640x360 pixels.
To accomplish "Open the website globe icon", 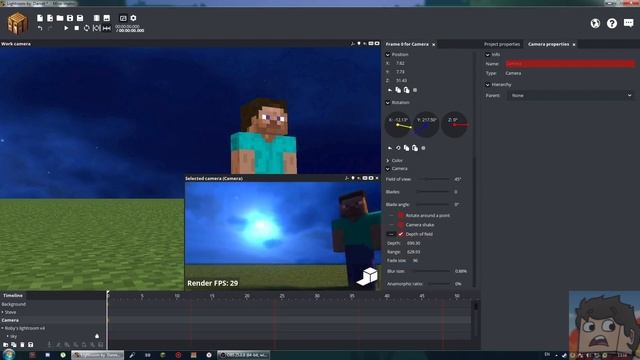I will tap(595, 23).
